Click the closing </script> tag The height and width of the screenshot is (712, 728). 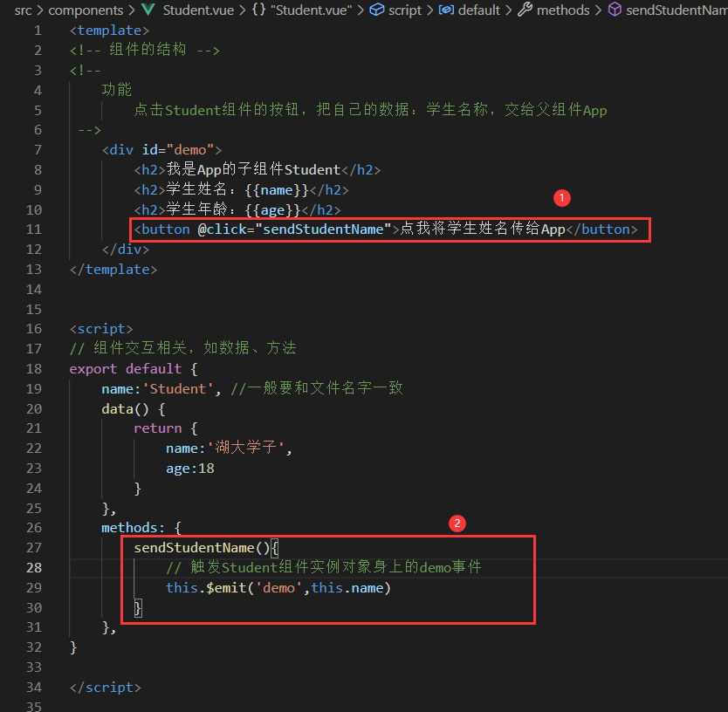106,688
